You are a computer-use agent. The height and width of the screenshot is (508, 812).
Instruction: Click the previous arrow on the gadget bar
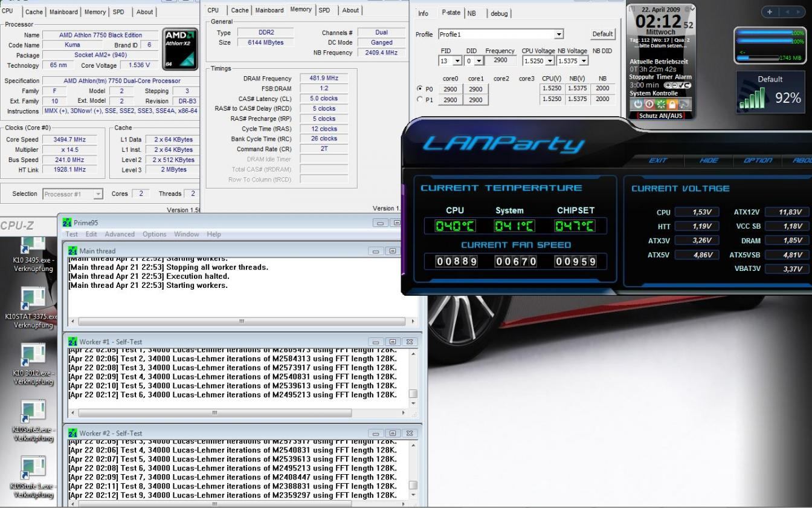click(x=787, y=11)
